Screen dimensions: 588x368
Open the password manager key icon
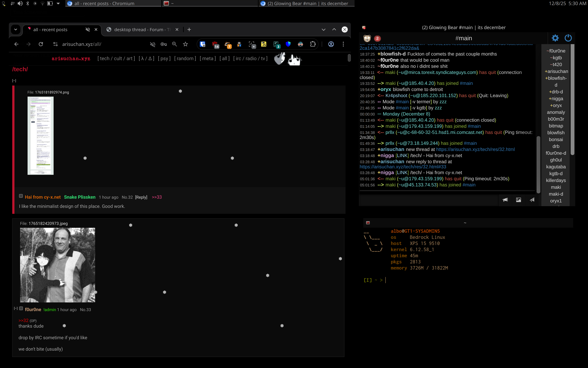(x=164, y=44)
